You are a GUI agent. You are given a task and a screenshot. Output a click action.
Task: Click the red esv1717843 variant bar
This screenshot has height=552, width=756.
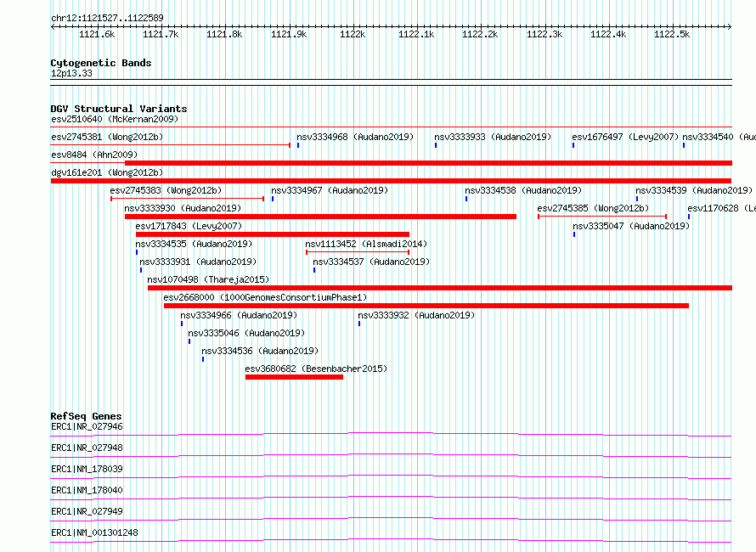coord(273,234)
